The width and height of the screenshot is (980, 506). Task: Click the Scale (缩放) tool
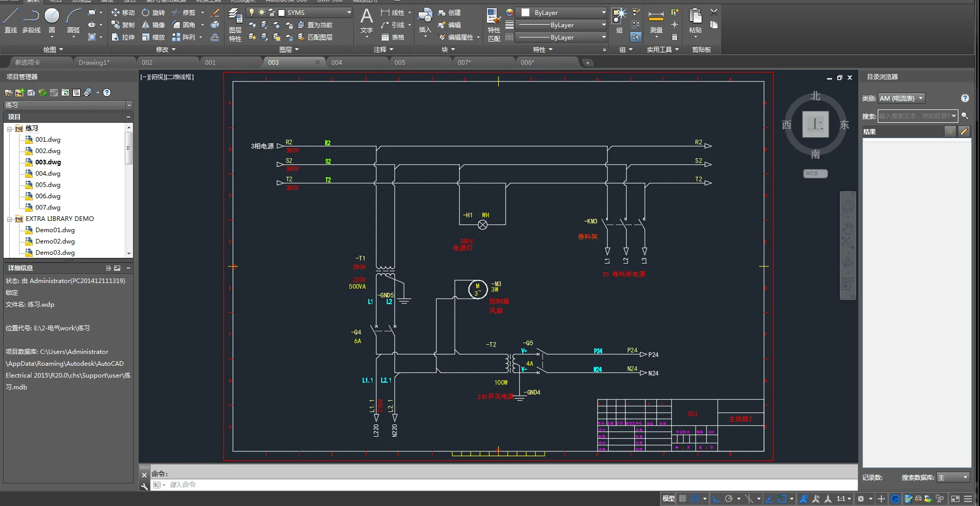154,37
